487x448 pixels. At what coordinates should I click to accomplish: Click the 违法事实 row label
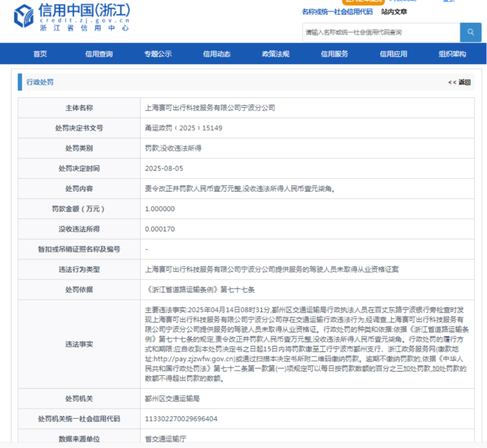click(79, 344)
